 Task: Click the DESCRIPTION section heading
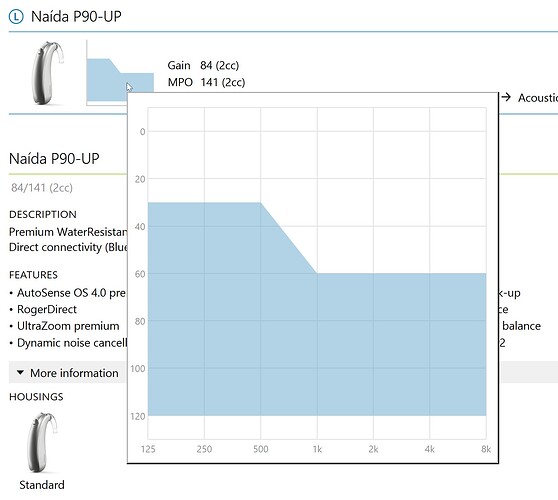point(43,214)
